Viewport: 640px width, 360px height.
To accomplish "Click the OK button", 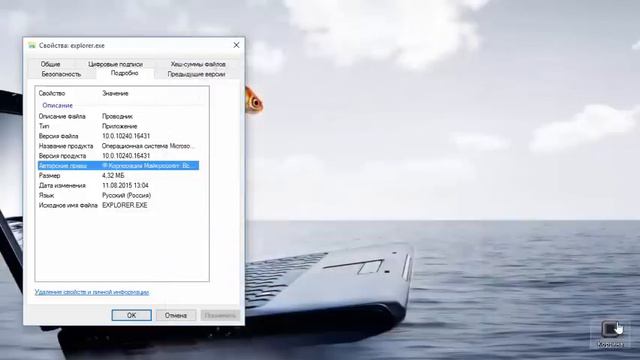I will coord(131,315).
